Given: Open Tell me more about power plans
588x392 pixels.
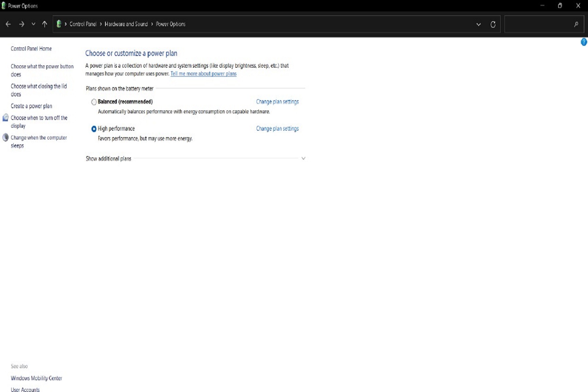Looking at the screenshot, I should pos(203,74).
